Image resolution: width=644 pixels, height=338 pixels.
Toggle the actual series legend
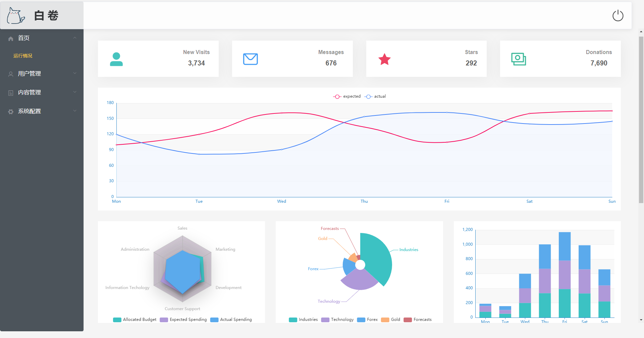pos(375,96)
